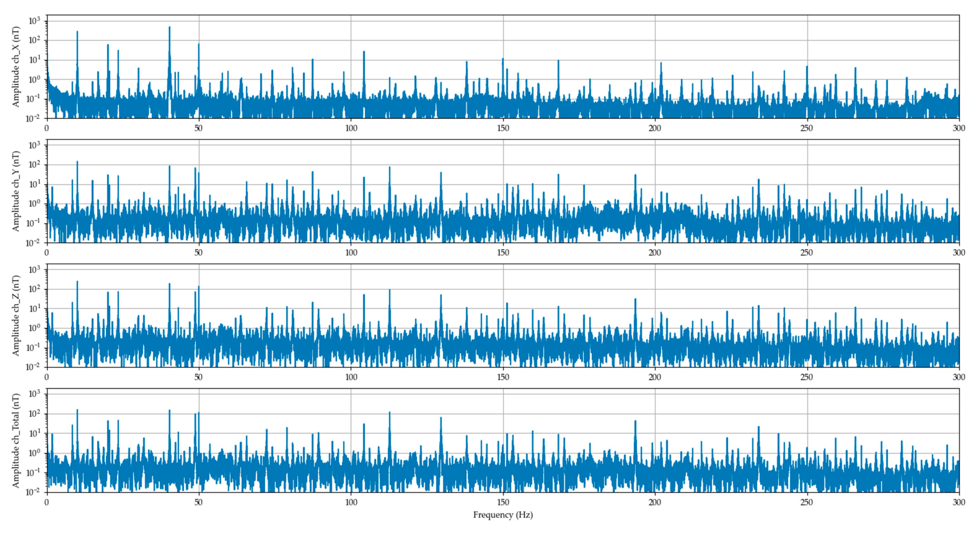
Task: Click the 250 tick under ch_Total plot
Action: [807, 502]
